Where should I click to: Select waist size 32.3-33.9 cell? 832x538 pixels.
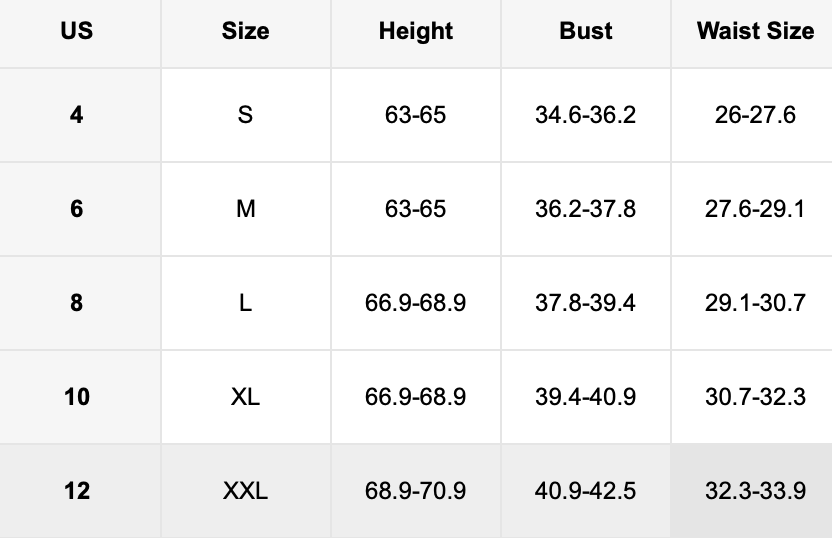click(755, 491)
